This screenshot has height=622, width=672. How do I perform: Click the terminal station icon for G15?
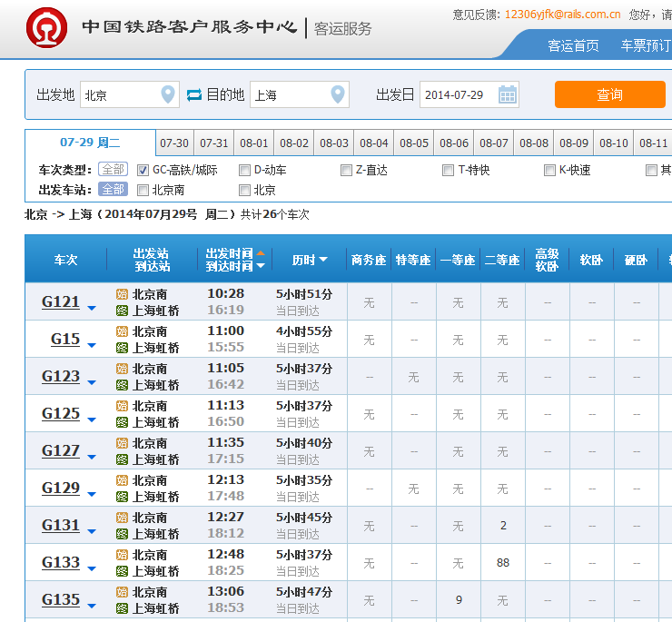coord(123,348)
